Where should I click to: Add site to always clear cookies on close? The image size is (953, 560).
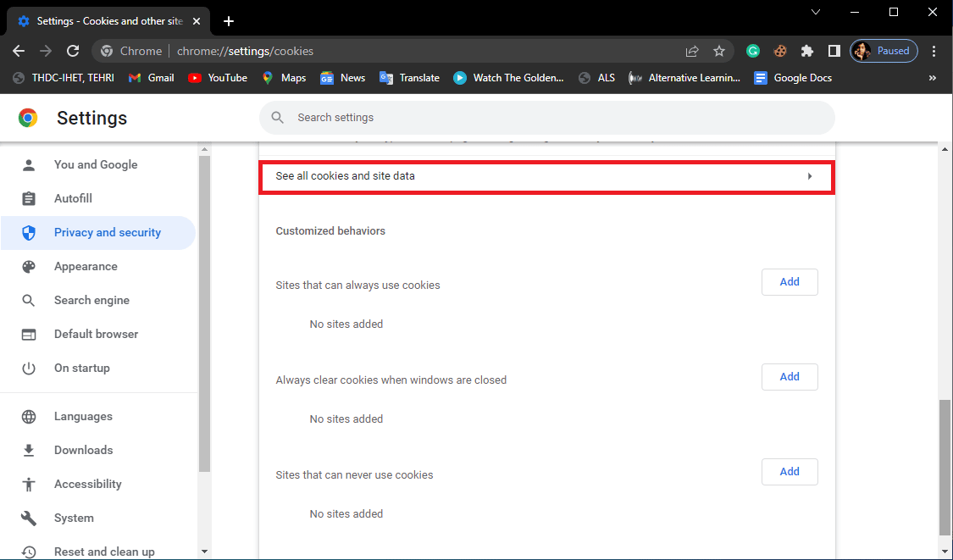(x=790, y=377)
